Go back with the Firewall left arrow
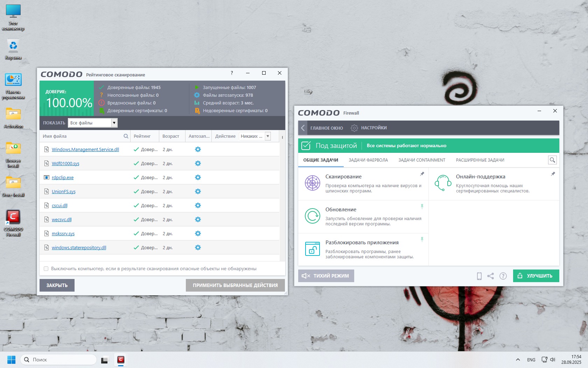Image resolution: width=588 pixels, height=368 pixels. click(x=303, y=128)
